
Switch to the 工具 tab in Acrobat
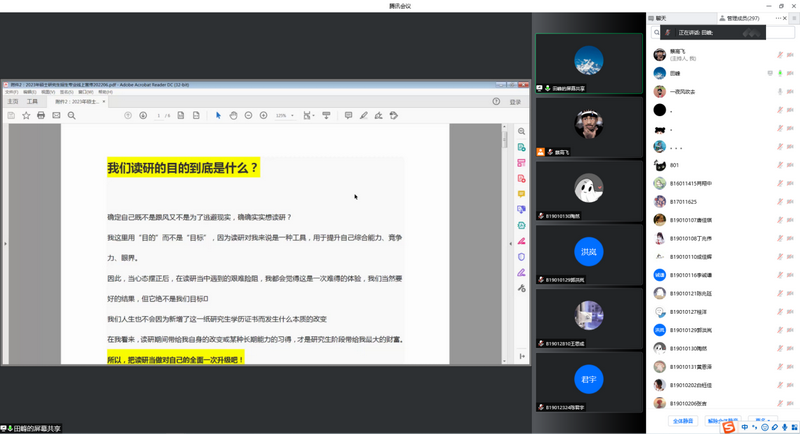pos(32,101)
